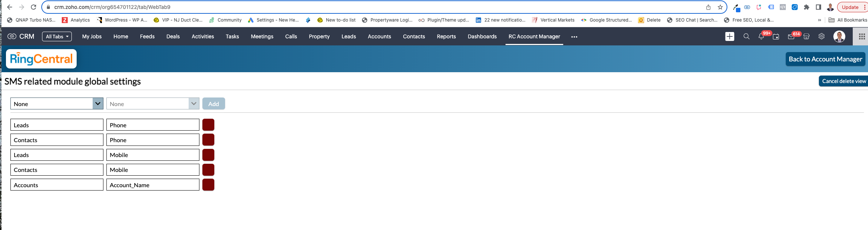Click the browser forward arrow
Viewport: 868px width, 230px height.
(x=22, y=7)
